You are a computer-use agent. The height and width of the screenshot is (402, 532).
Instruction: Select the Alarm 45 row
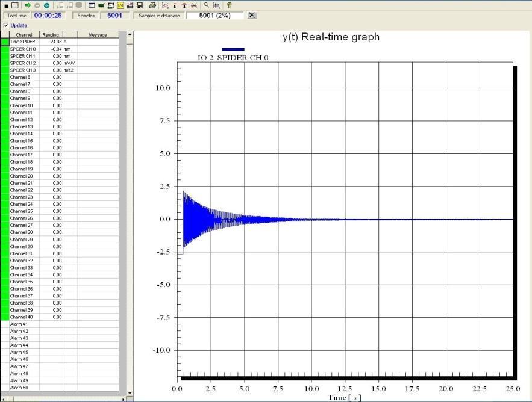[60, 353]
